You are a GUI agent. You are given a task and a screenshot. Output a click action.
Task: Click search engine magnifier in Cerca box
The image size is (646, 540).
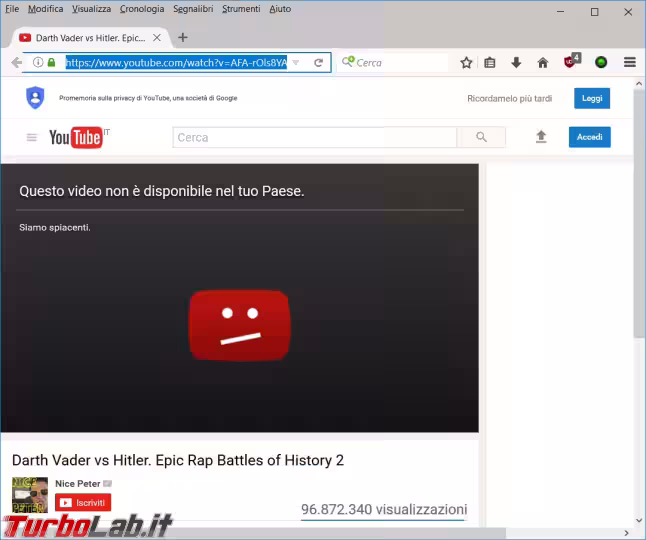point(348,62)
